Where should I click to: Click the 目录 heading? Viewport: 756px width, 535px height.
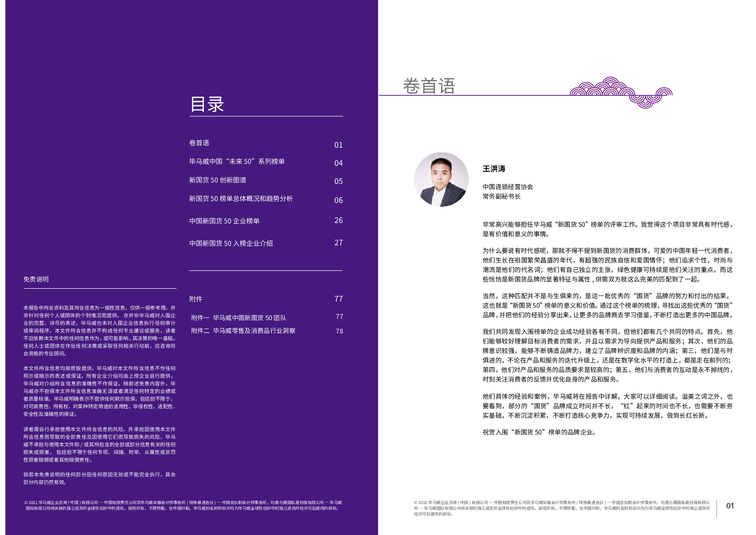[x=207, y=104]
